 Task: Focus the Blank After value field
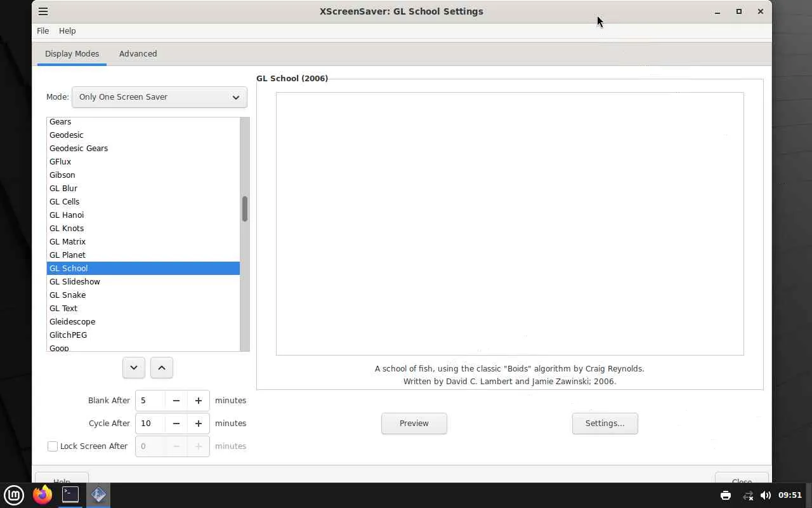click(150, 401)
